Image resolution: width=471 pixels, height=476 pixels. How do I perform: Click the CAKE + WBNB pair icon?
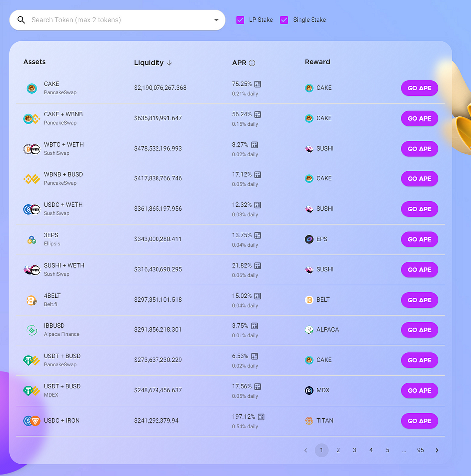(32, 119)
